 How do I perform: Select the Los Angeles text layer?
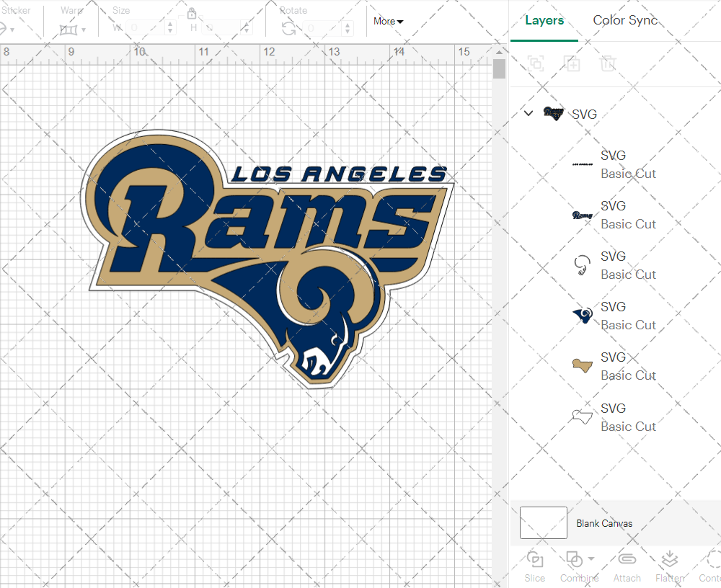[613, 164]
